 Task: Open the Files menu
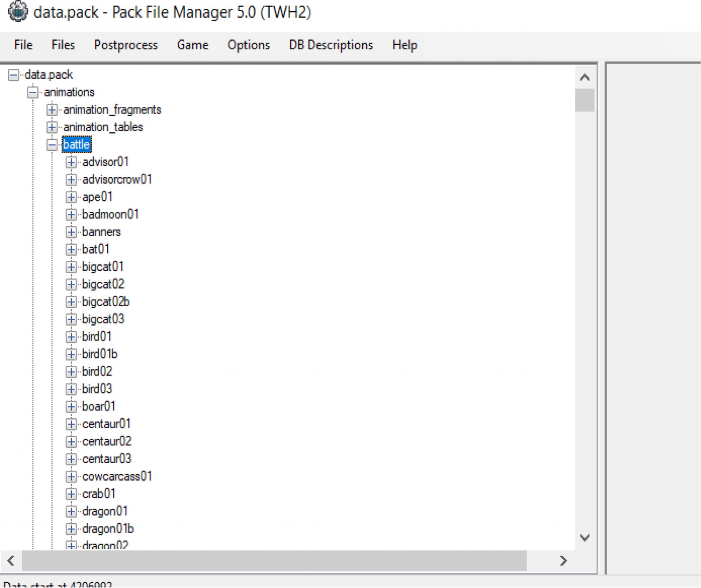(63, 45)
